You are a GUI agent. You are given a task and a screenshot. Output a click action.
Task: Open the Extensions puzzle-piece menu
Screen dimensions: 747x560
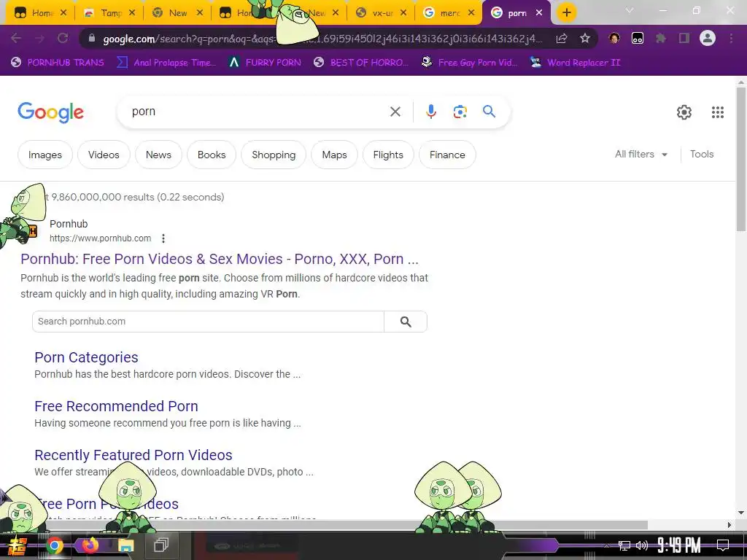(661, 38)
